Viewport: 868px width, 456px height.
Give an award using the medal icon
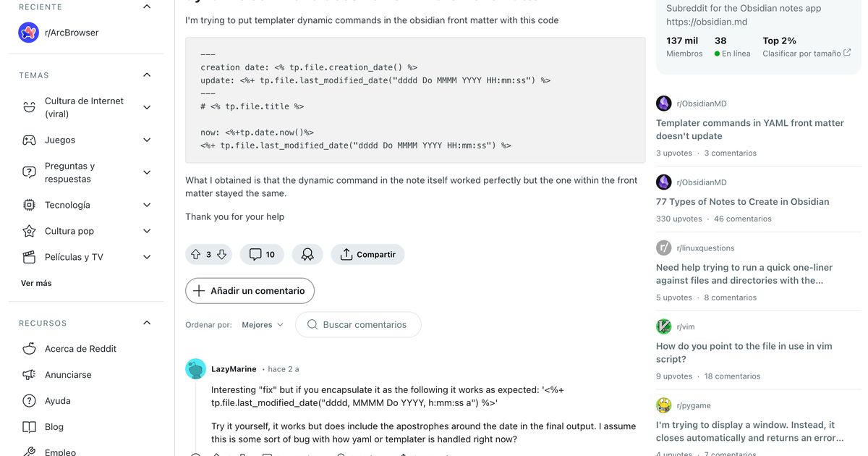pyautogui.click(x=307, y=254)
